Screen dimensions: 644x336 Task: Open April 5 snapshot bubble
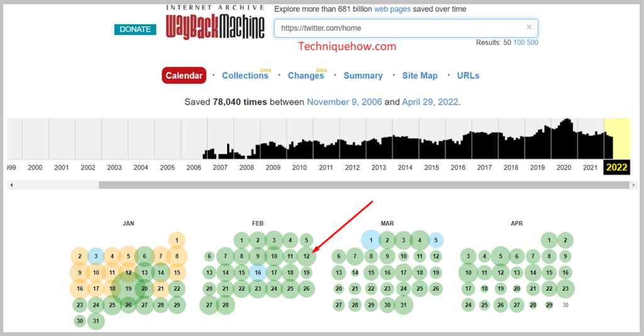pos(501,256)
